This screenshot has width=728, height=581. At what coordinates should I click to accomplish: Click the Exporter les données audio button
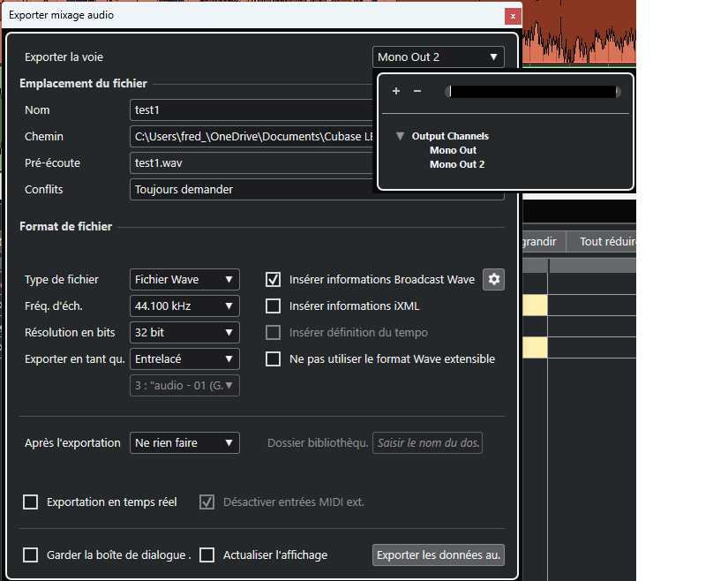439,555
